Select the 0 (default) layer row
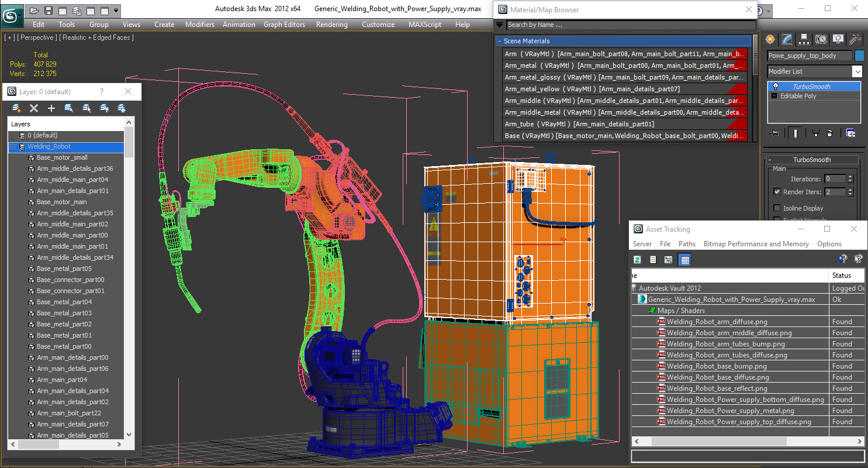Image resolution: width=868 pixels, height=468 pixels. point(66,135)
